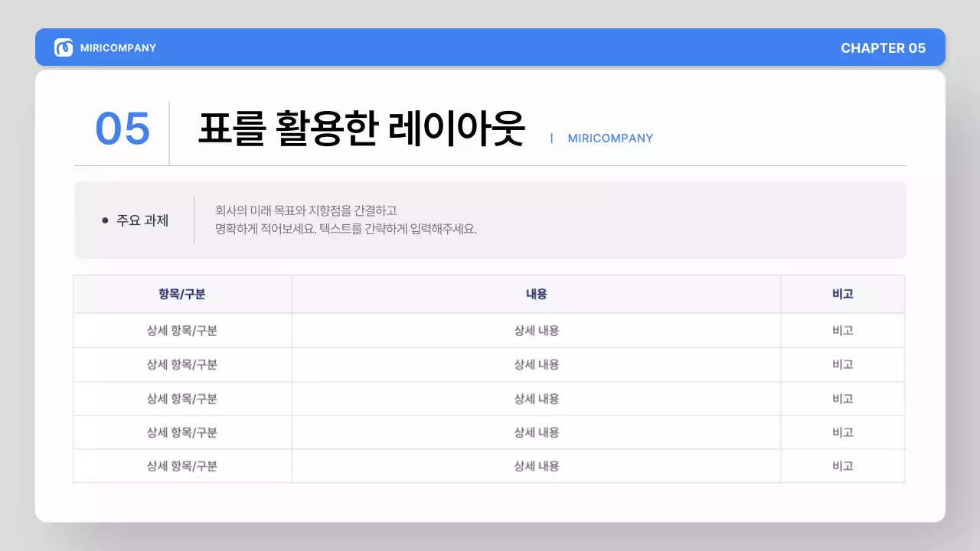Click the 비고 column header
Viewport: 980px width, 551px height.
tap(843, 294)
